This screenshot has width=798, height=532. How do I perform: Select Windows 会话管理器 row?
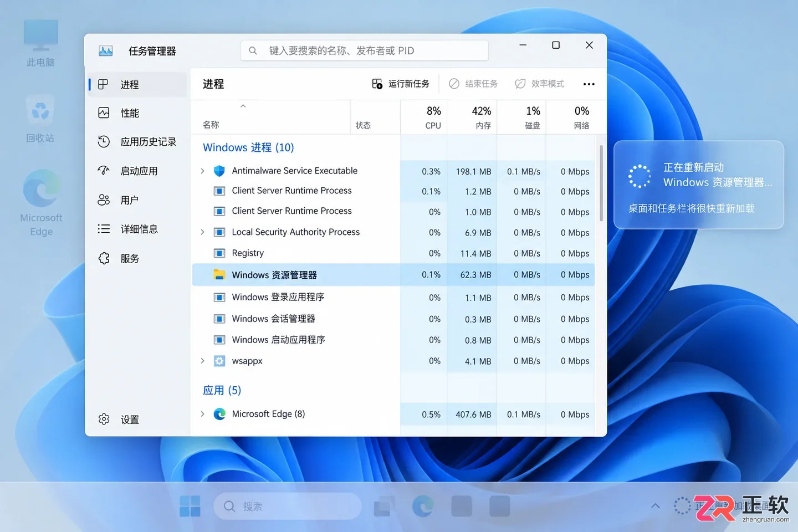click(x=393, y=319)
